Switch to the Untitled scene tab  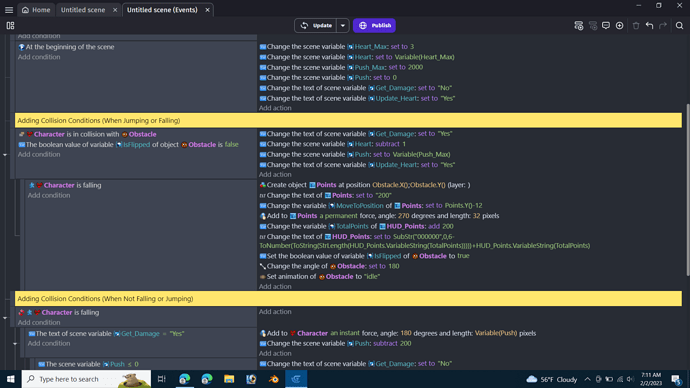coord(83,10)
